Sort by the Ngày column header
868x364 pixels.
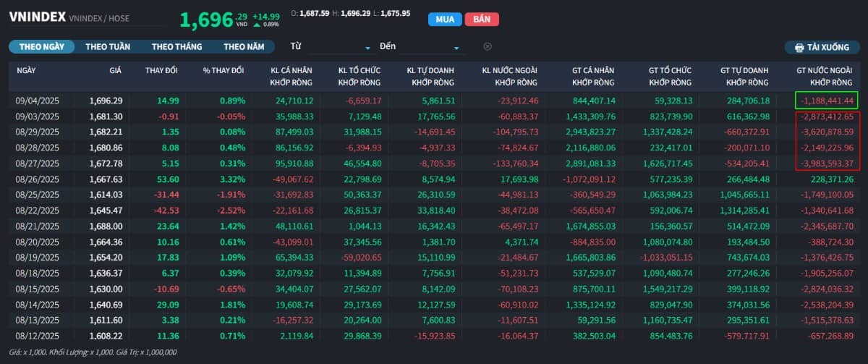coord(26,70)
